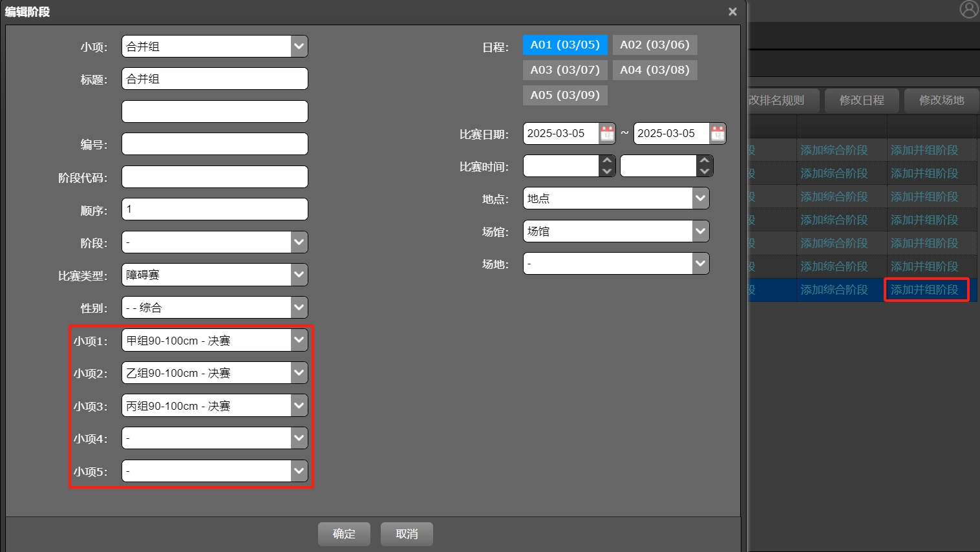
Task: Click the up arrow on first 比赛时间 field
Action: coord(606,161)
